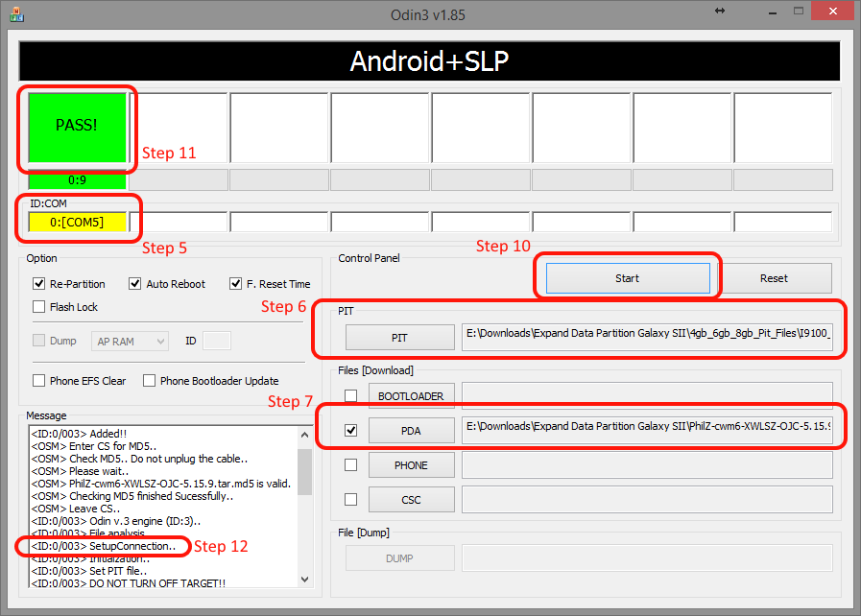This screenshot has width=861, height=616.
Task: Click the Android+SLP banner
Action: tap(429, 61)
